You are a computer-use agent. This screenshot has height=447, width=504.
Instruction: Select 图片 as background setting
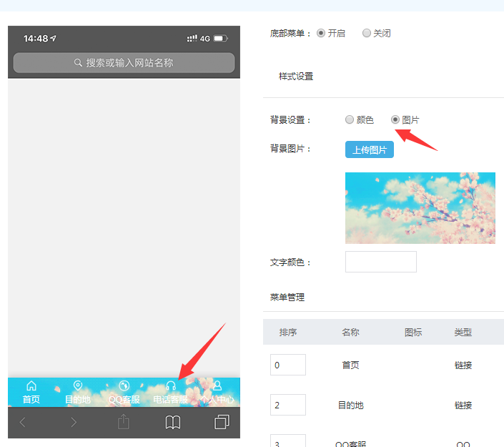395,119
